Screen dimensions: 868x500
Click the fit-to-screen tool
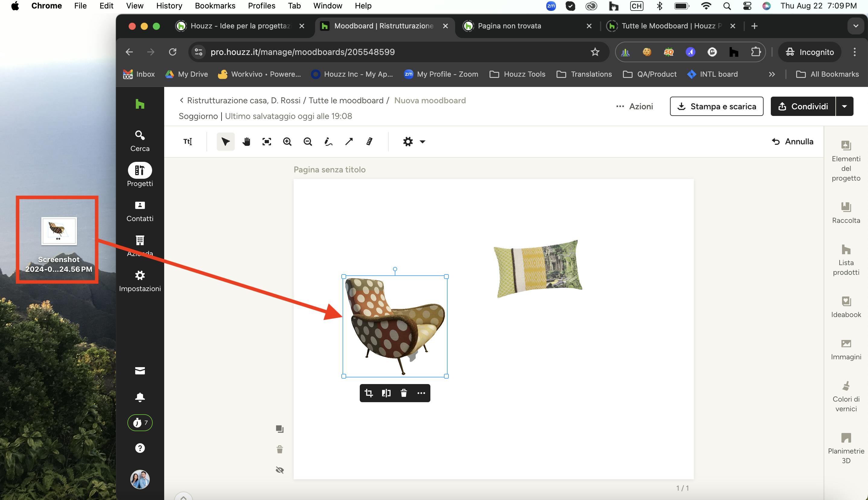267,142
